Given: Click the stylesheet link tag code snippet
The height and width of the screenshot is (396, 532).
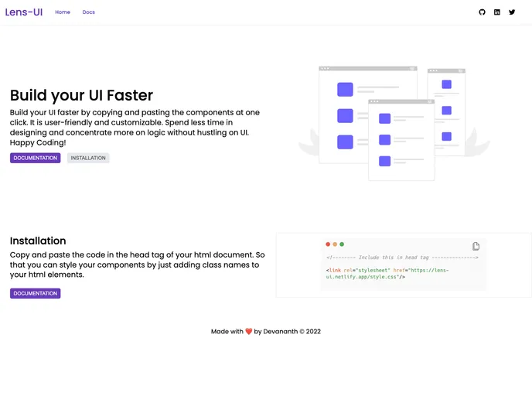Looking at the screenshot, I should click(x=387, y=273).
